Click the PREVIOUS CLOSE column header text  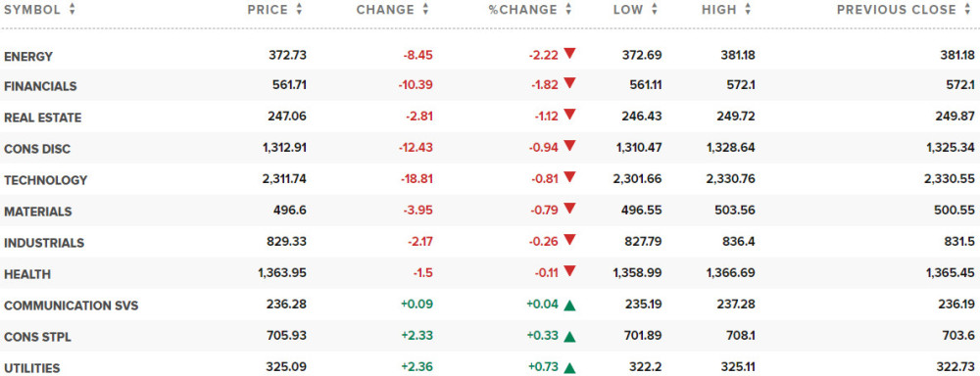pos(897,10)
